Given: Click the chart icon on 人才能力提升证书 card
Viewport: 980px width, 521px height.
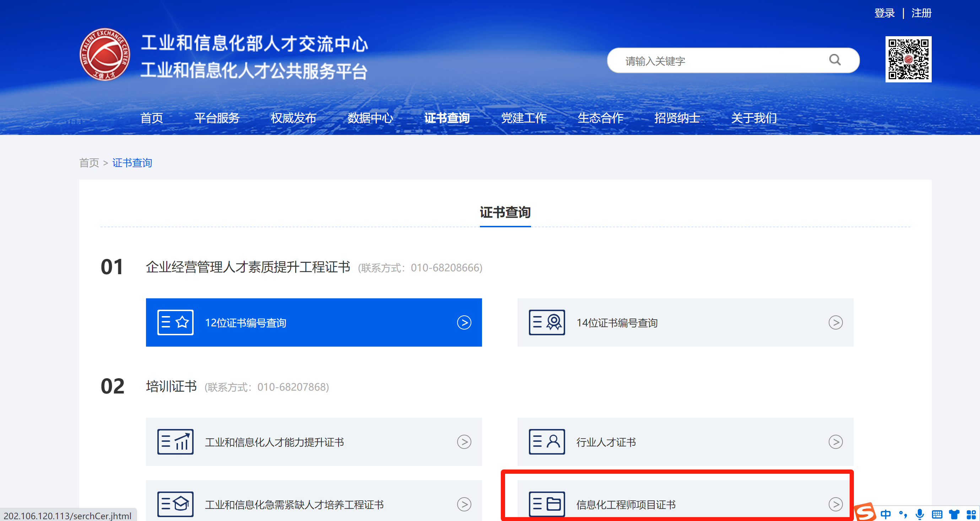Looking at the screenshot, I should (x=175, y=442).
